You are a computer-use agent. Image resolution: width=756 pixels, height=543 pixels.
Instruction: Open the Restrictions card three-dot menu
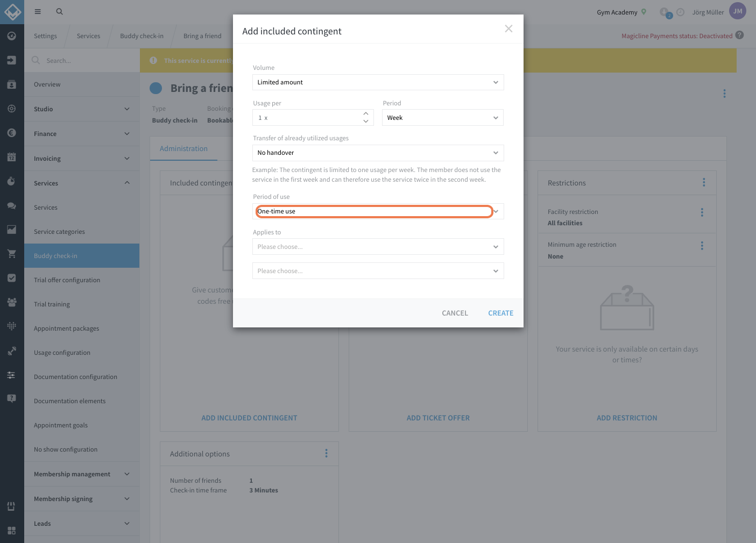[x=704, y=182]
